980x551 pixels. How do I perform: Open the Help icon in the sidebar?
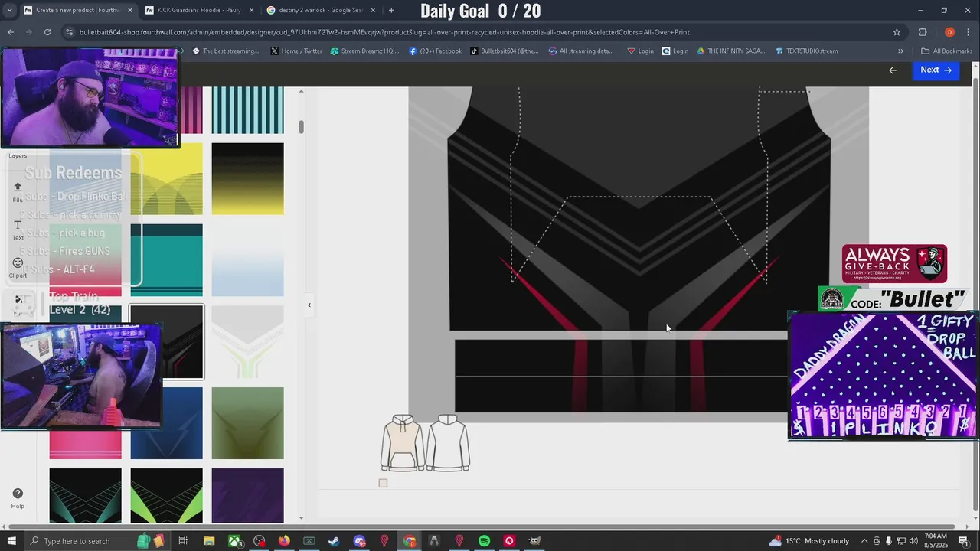[x=18, y=498]
